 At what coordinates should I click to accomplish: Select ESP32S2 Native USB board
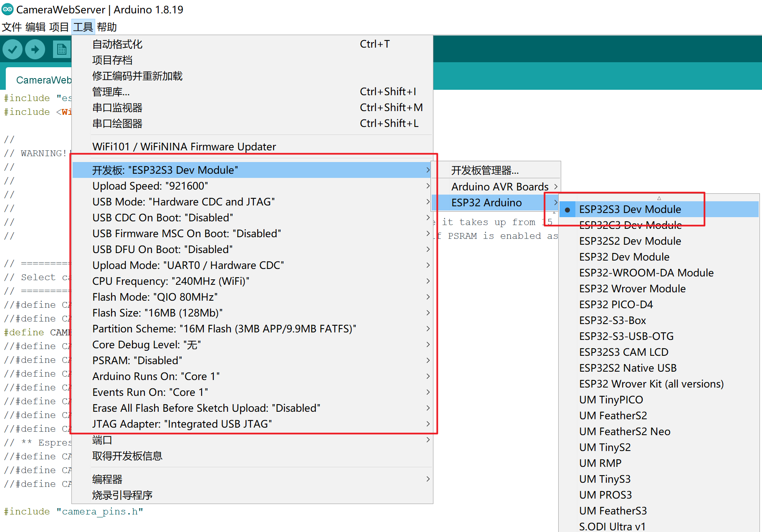659,368
